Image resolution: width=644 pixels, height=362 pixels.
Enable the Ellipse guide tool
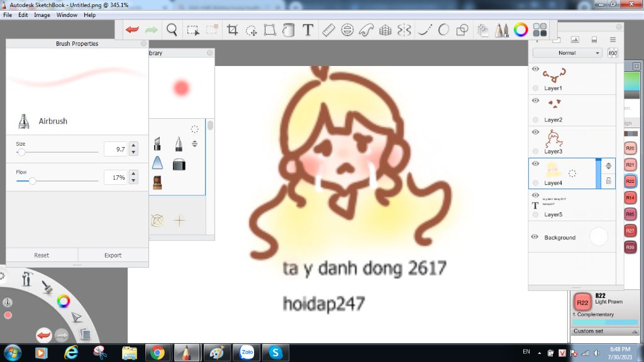(347, 30)
